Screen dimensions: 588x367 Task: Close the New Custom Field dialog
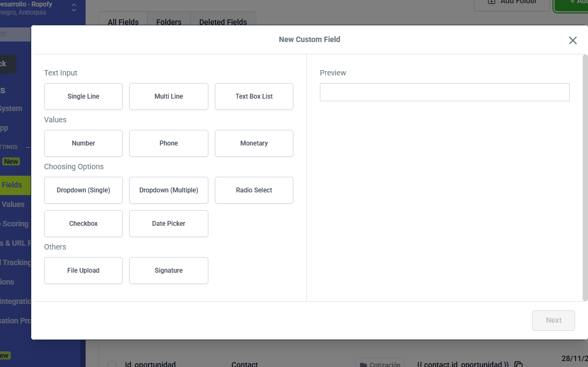pyautogui.click(x=572, y=40)
